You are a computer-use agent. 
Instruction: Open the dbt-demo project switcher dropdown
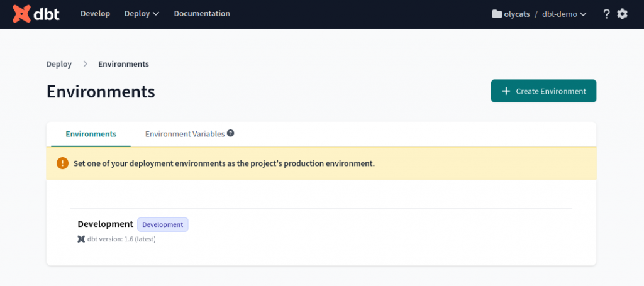[x=564, y=14]
